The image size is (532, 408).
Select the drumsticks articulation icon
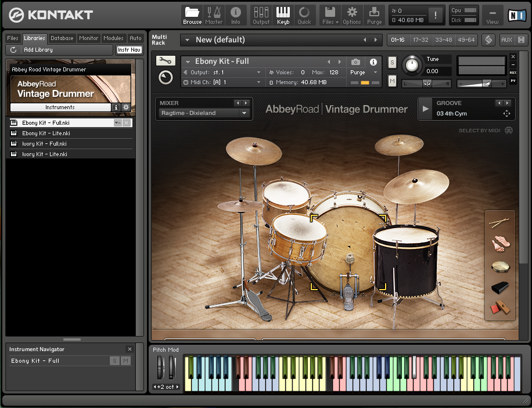(499, 222)
